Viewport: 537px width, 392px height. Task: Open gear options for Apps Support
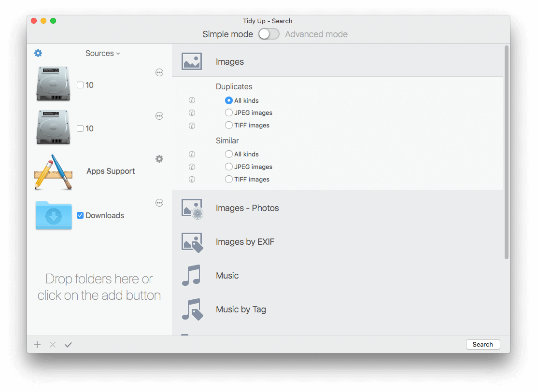click(x=159, y=159)
